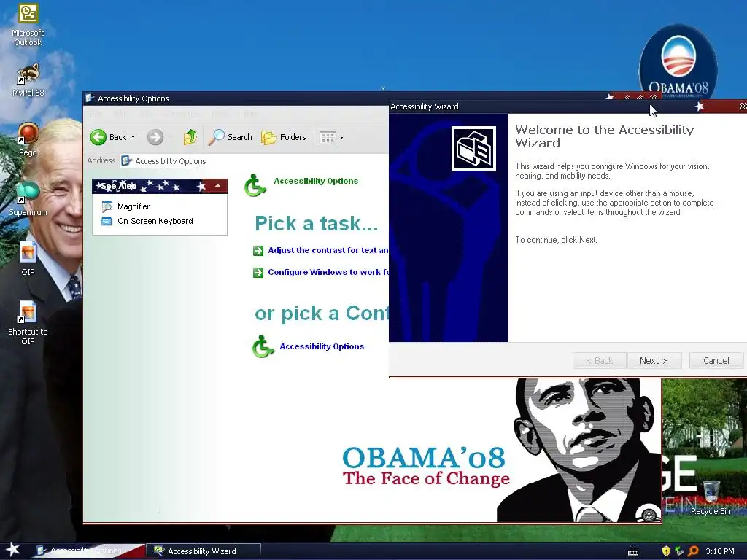Click 'To continue, click Next.' text
Image resolution: width=747 pixels, height=560 pixels.
[x=556, y=239]
